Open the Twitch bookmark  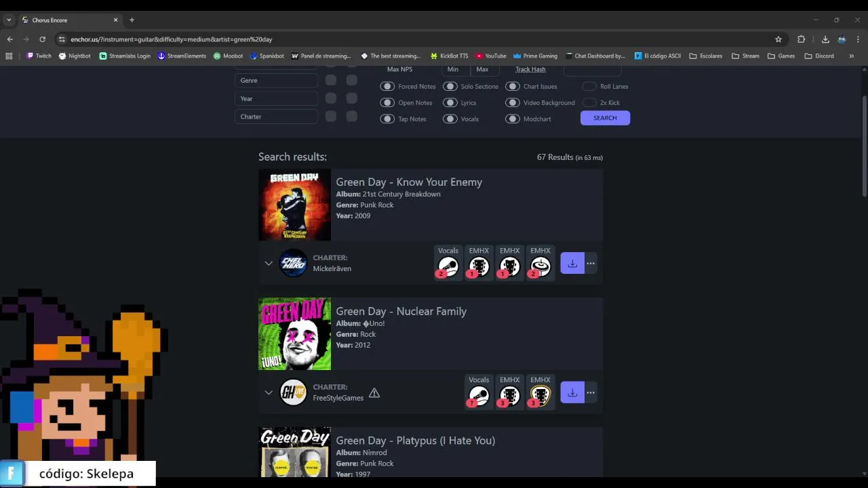click(x=39, y=56)
